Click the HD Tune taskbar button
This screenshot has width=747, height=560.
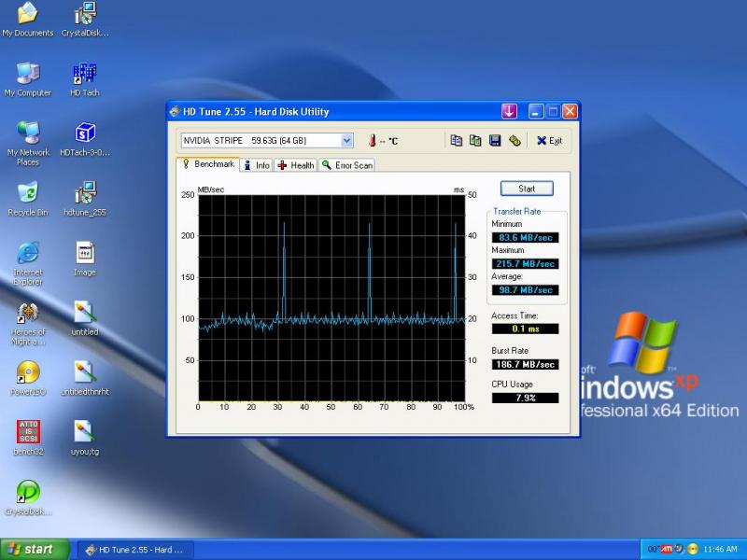(x=134, y=549)
